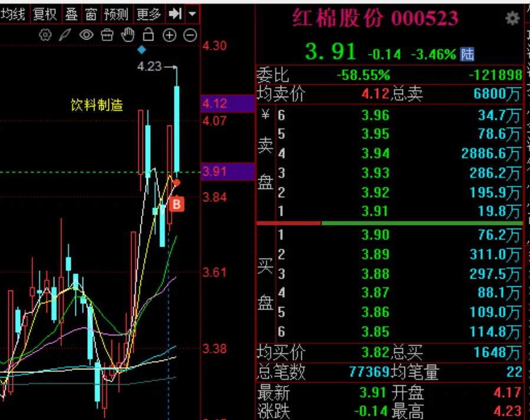Click the red B buy marker
This screenshot has width=530, height=420.
coord(177,204)
